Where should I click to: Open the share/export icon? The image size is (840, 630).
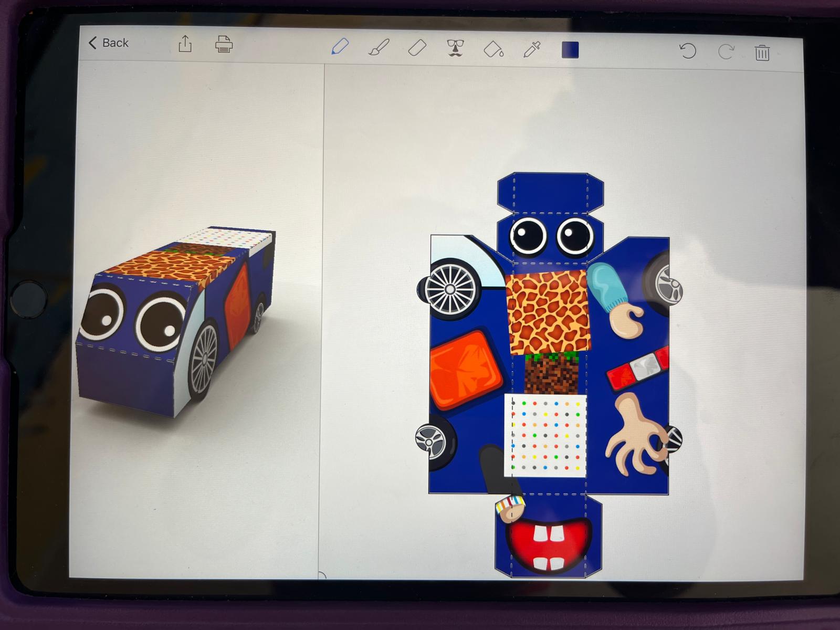(185, 44)
